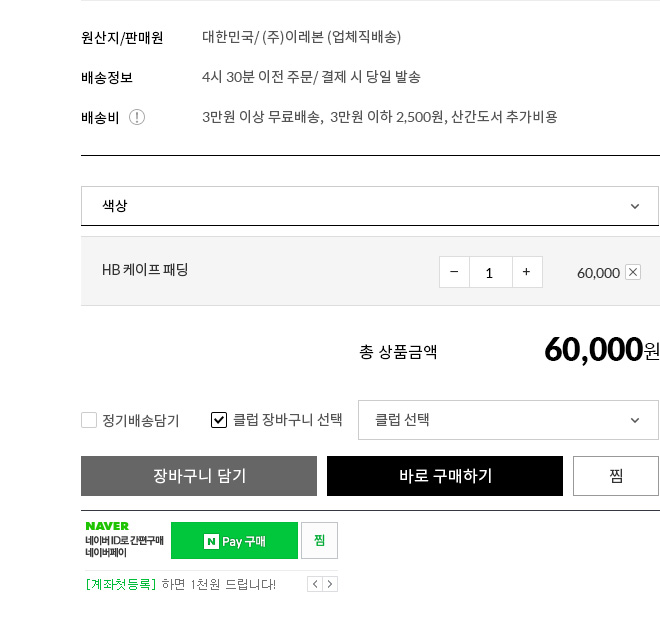The image size is (660, 633).
Task: Click the shipping fee info icon
Action: [x=137, y=117]
